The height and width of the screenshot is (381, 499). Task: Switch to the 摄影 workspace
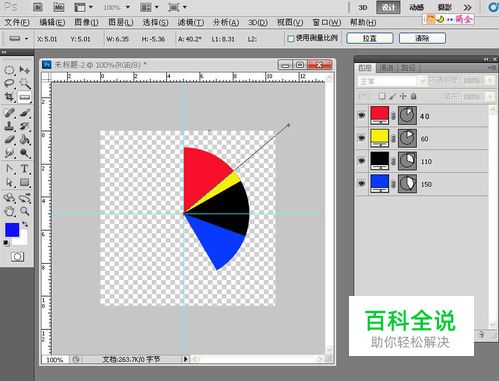pyautogui.click(x=445, y=7)
